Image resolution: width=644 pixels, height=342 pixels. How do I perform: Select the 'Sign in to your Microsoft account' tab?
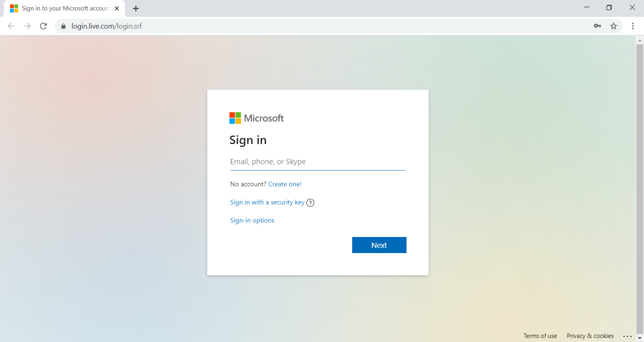pos(64,8)
